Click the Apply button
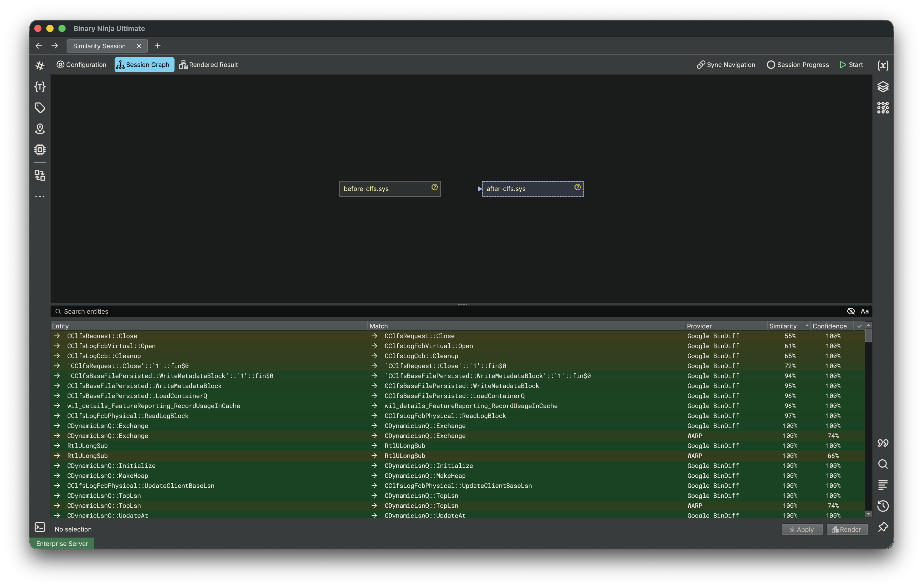 [802, 529]
